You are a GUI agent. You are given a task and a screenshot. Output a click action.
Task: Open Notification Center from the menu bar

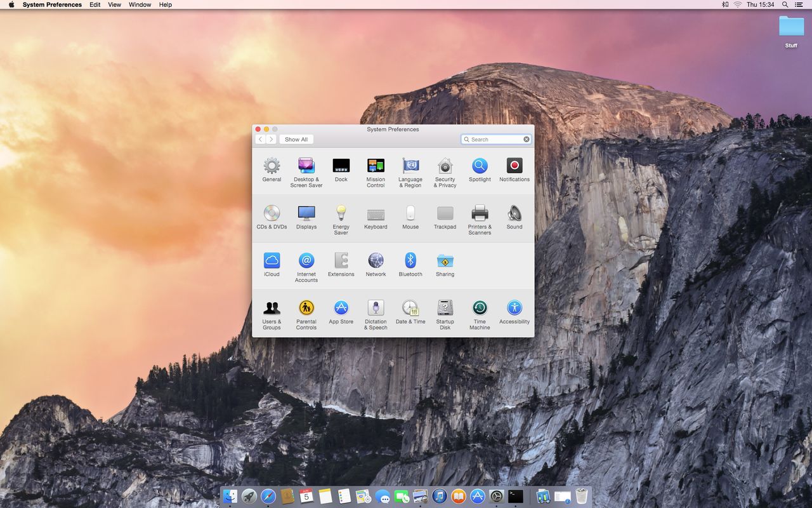(799, 4)
